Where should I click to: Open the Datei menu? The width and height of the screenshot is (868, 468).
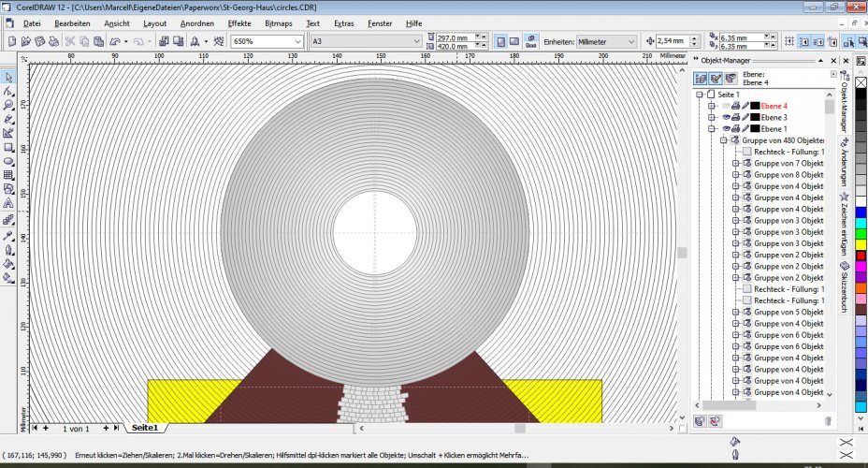[x=32, y=23]
